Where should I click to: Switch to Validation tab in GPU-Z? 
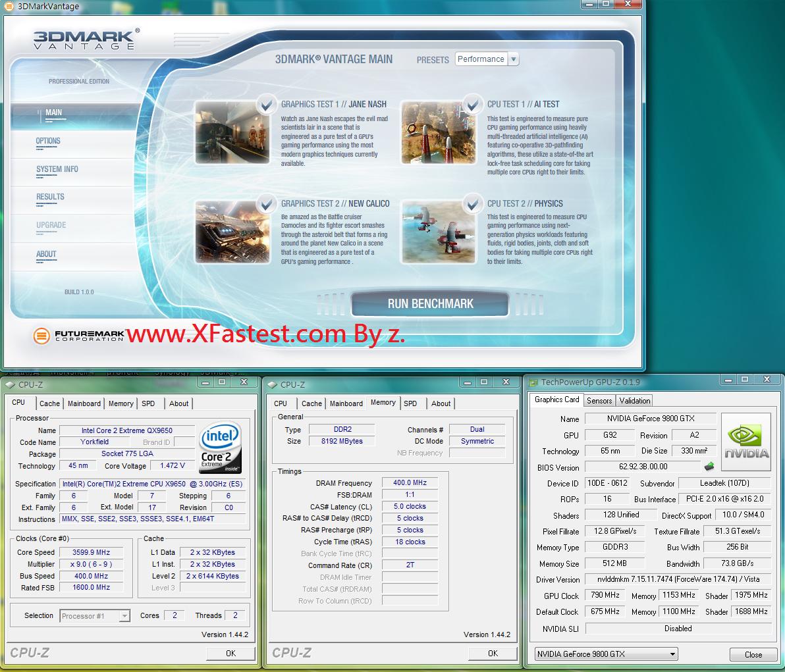[x=634, y=401]
